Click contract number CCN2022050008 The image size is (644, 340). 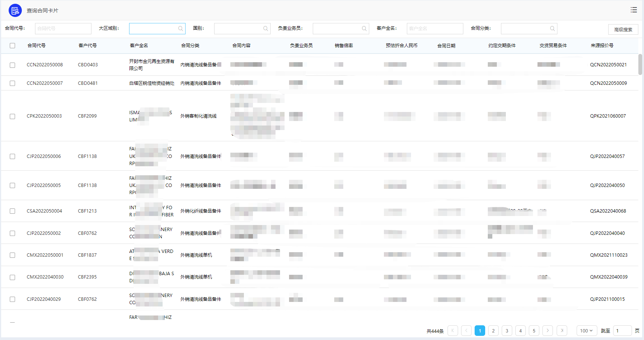[x=45, y=65]
